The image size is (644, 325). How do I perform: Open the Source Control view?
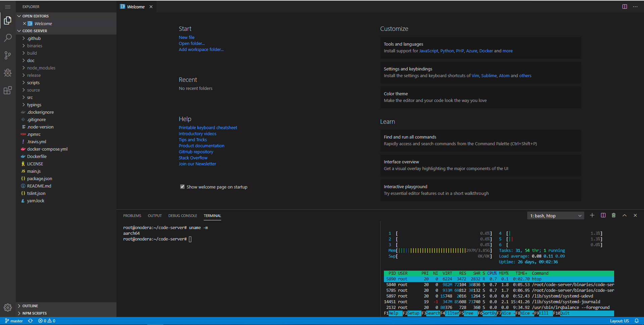point(8,55)
